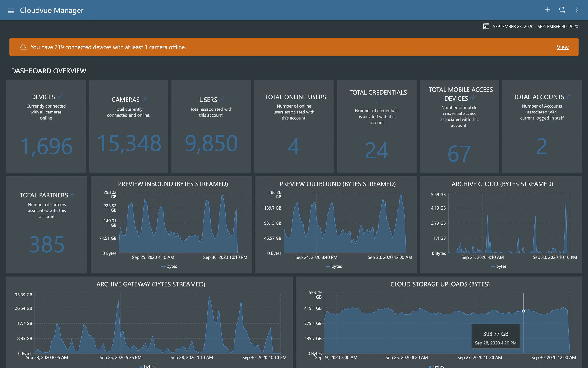Open the Cameras link icon on its card
Screen dimensions: 588x368
[x=145, y=99]
